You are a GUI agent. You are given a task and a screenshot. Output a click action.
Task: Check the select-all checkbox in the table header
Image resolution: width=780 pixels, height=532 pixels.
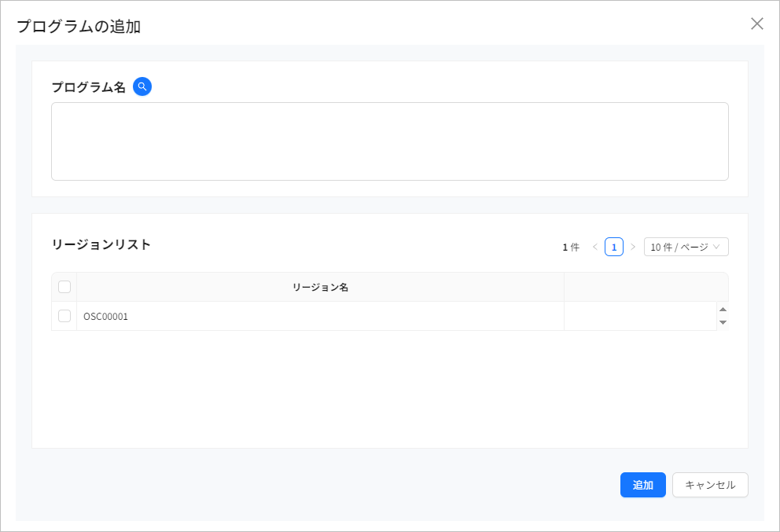pyautogui.click(x=64, y=286)
